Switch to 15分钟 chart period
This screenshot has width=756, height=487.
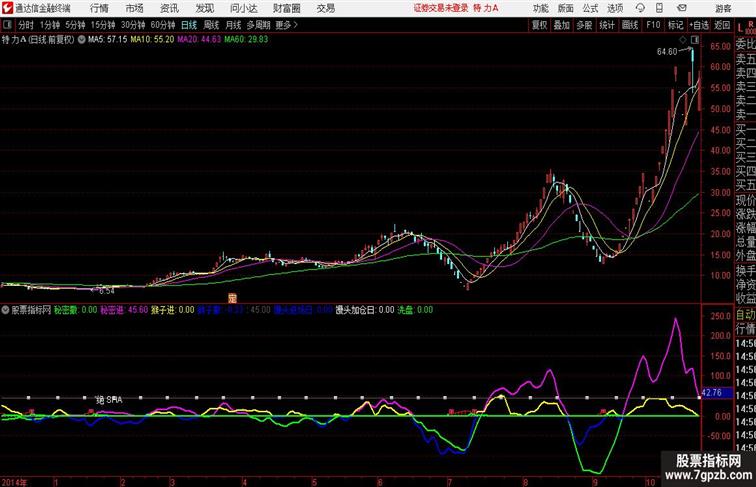point(103,25)
